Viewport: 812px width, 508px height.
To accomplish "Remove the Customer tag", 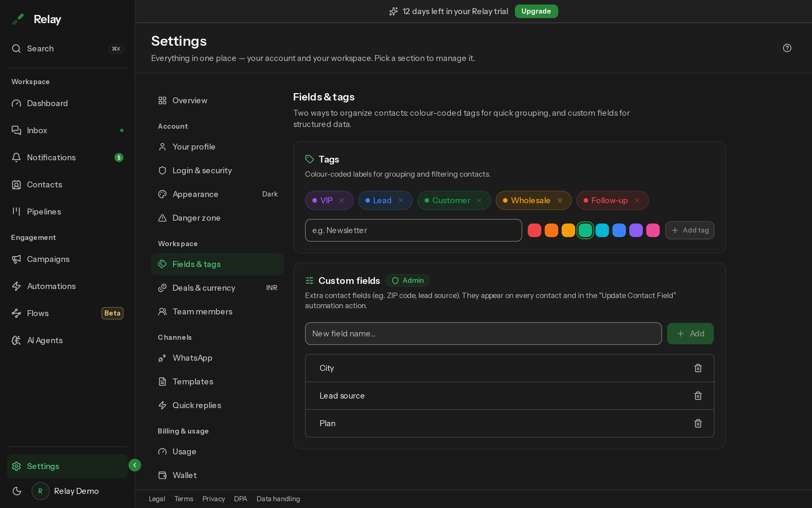I will pyautogui.click(x=479, y=200).
